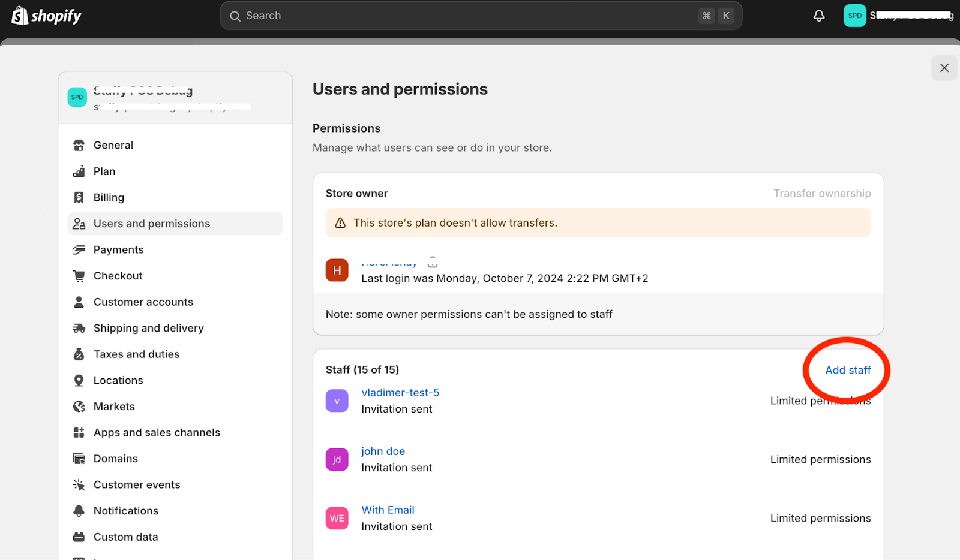This screenshot has width=960, height=560.
Task: Click the Users and permissions icon
Action: click(79, 224)
